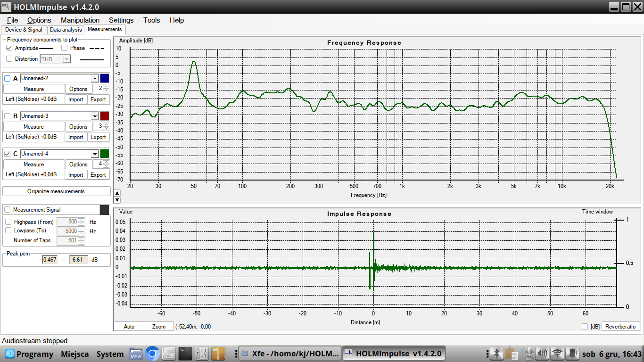
Task: Expand the Unnamed-2 measurement dropdown
Action: coord(94,78)
